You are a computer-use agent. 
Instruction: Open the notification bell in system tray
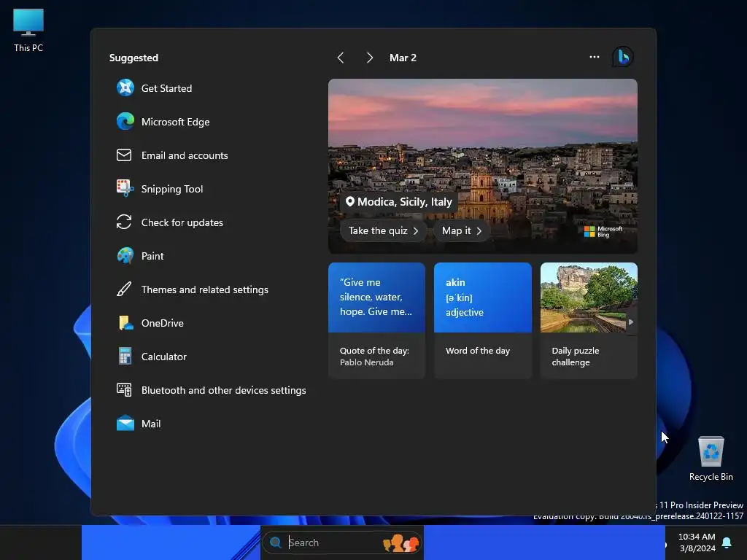[x=727, y=542]
